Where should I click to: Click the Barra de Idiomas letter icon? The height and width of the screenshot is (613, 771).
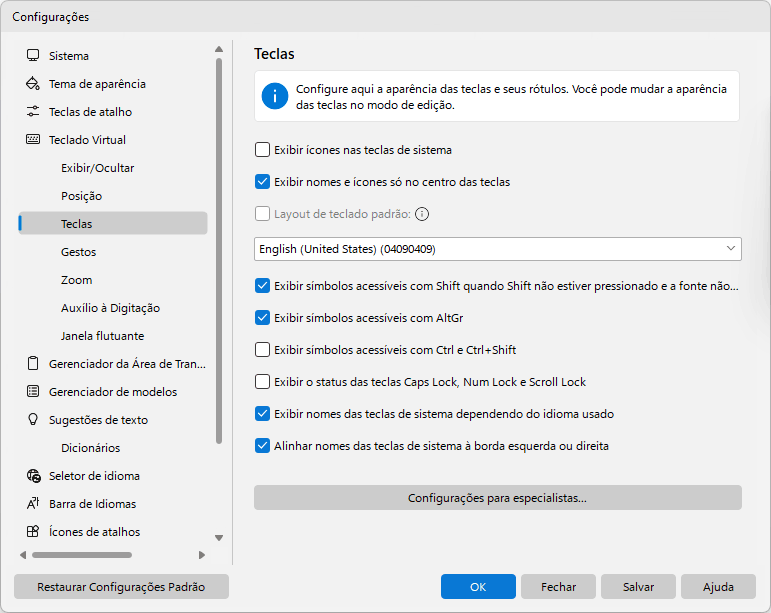click(33, 503)
